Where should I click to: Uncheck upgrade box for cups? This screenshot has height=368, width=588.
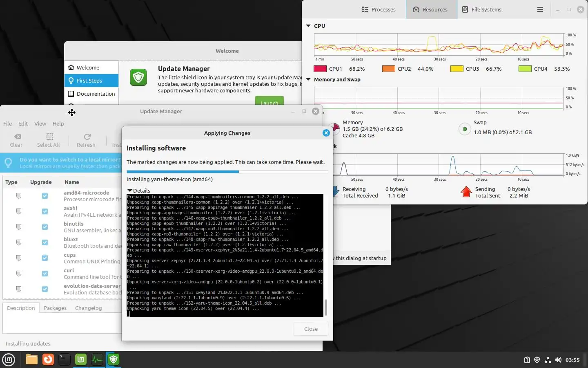point(45,258)
